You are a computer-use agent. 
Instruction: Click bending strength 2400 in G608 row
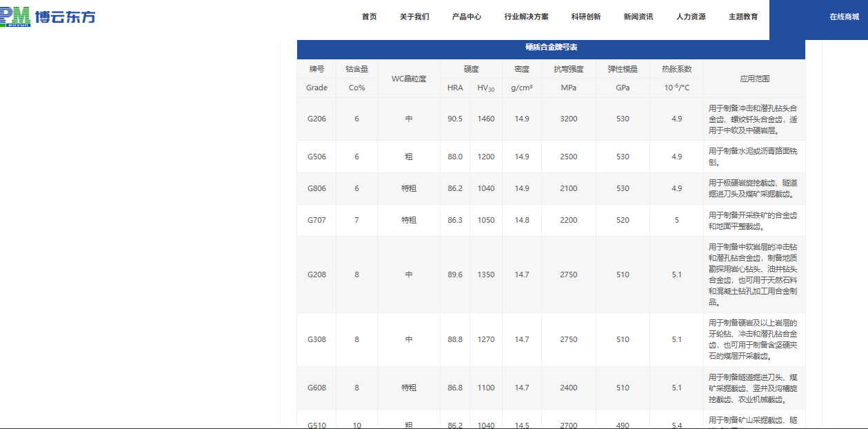click(x=569, y=388)
